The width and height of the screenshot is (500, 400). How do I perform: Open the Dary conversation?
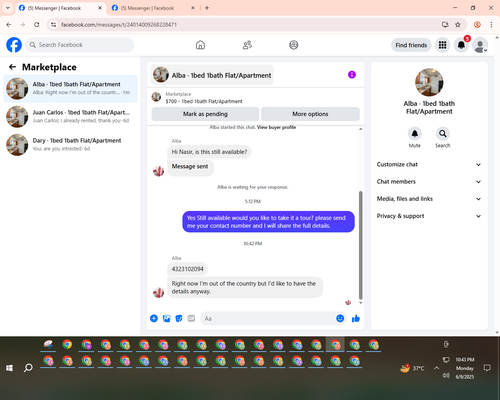70,145
